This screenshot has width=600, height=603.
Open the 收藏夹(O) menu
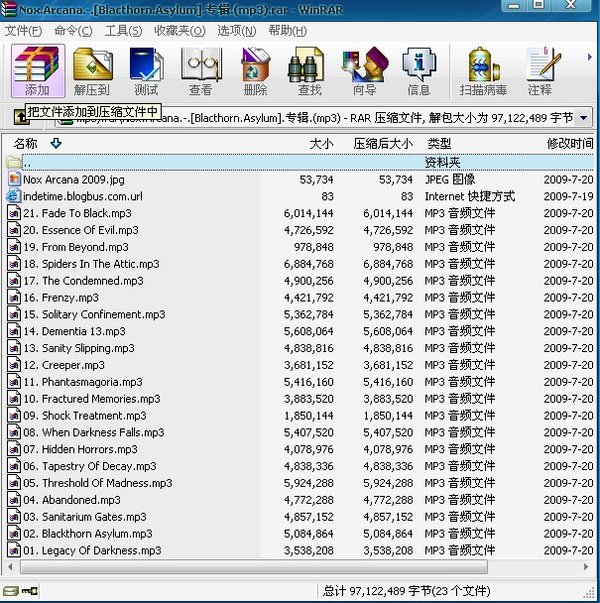[180, 31]
